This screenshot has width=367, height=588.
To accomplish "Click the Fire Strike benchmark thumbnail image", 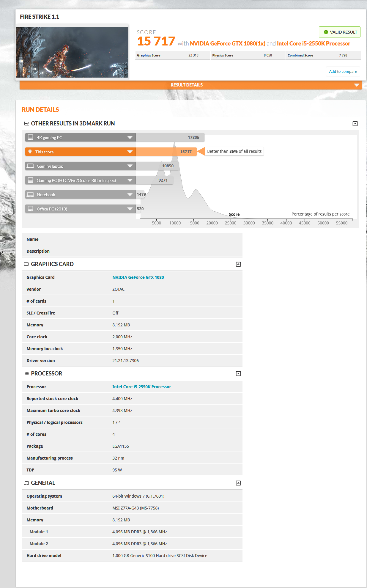I will 72,52.
